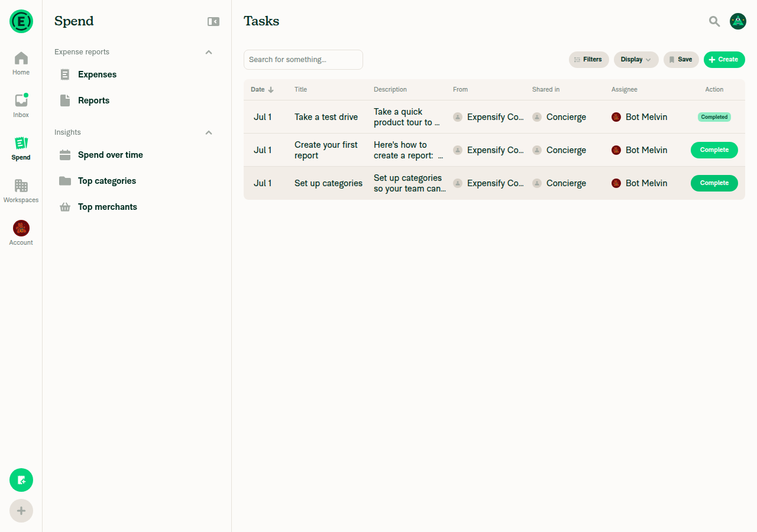Complete the Create your first report task
Viewport: 757px width, 532px height.
714,150
